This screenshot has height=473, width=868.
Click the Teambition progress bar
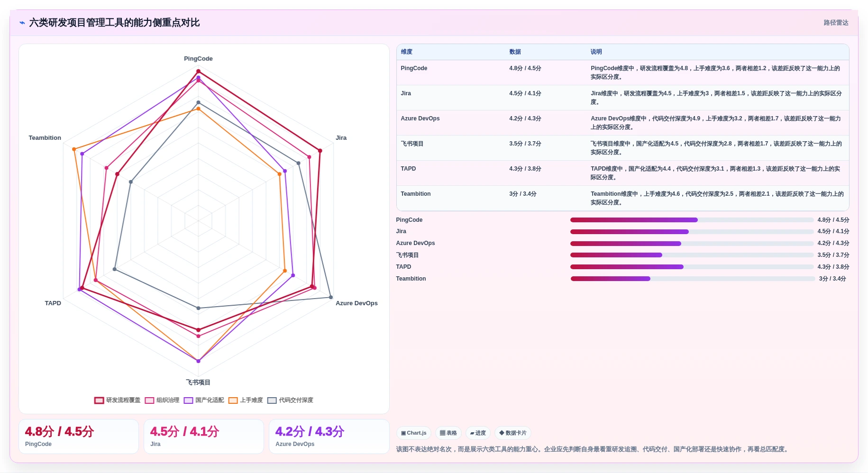[x=693, y=279]
